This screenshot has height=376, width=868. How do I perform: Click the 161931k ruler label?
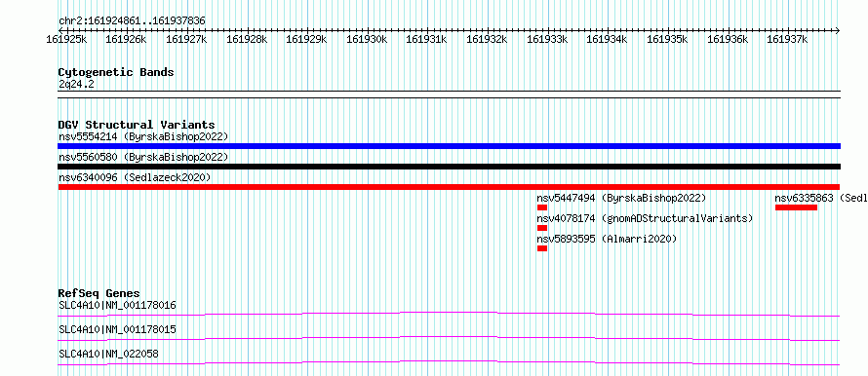[427, 39]
